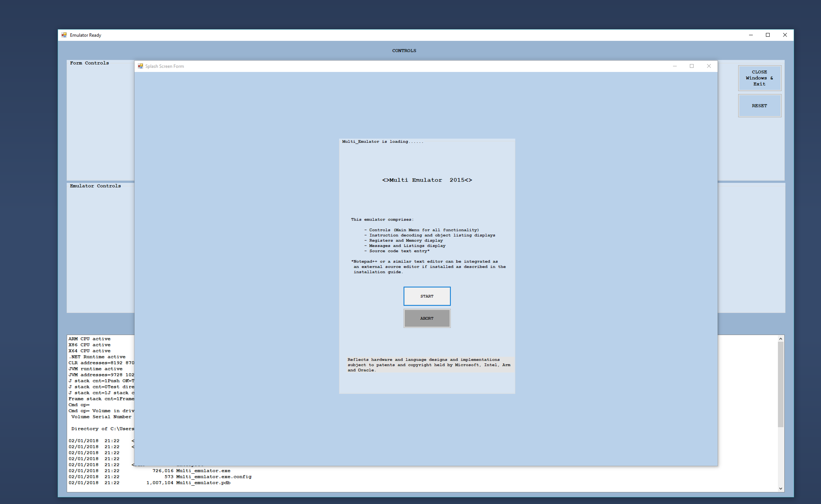Click 'Instruction decoding and object listing displays' line
Viewport: 821px width, 504px height.
click(x=429, y=235)
